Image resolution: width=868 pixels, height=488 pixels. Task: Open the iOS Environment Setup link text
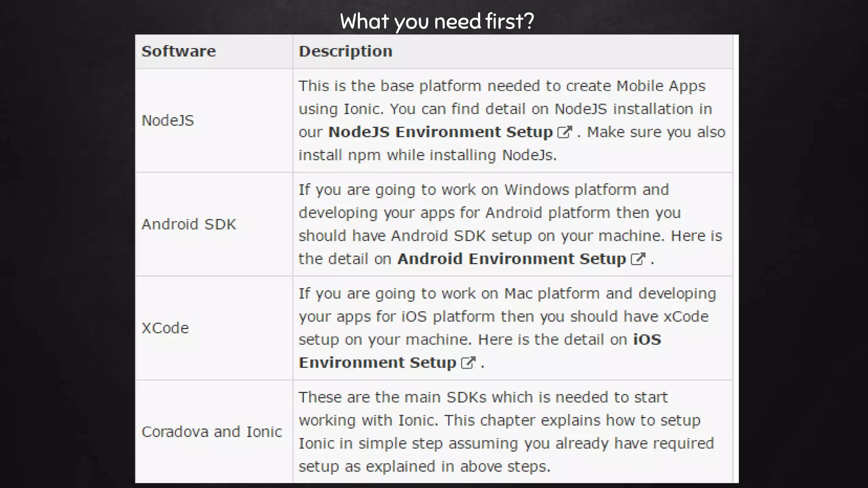(377, 363)
